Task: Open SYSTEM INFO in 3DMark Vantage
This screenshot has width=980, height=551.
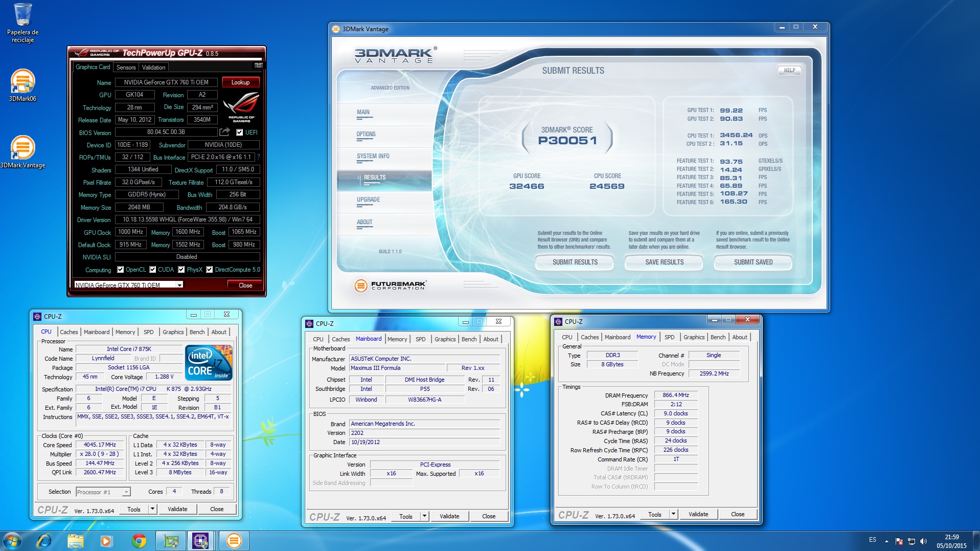Action: point(373,156)
